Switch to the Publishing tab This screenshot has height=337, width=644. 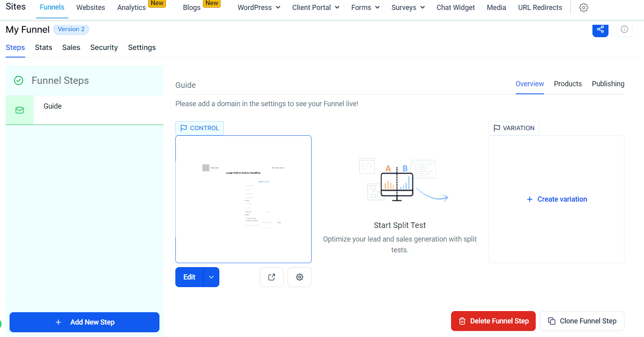click(608, 84)
